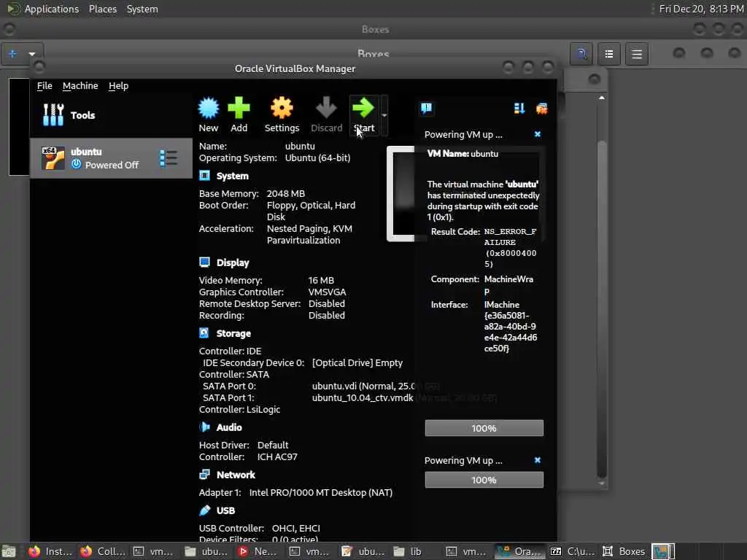Image resolution: width=747 pixels, height=560 pixels.
Task: Click the show desktop icon in taskbar
Action: click(9, 551)
